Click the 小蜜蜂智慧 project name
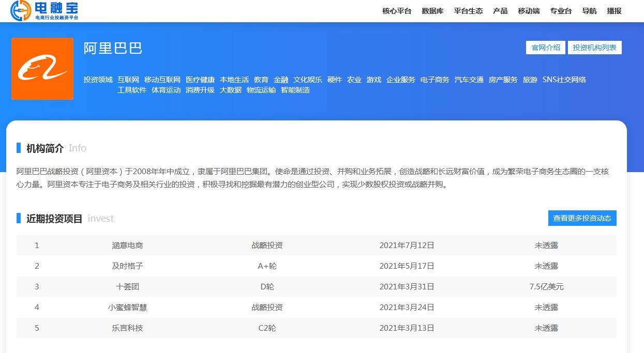The height and width of the screenshot is (353, 644). (127, 308)
